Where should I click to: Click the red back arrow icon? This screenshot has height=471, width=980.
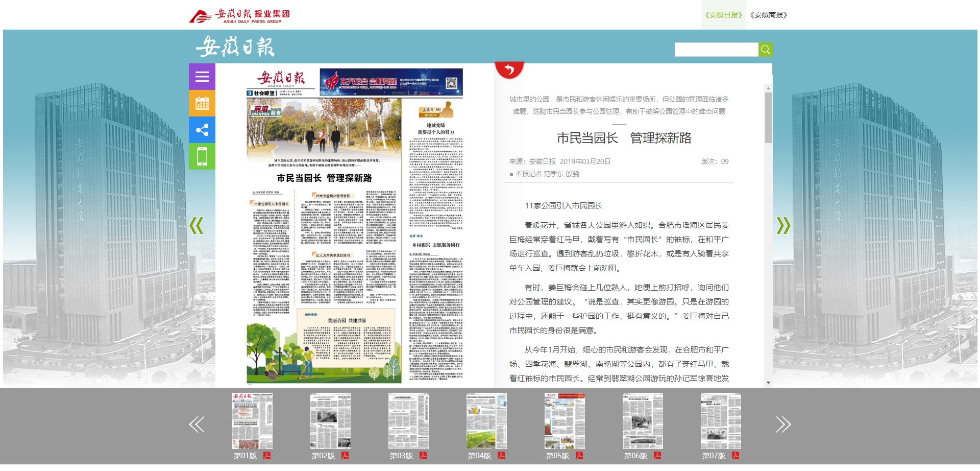(509, 70)
